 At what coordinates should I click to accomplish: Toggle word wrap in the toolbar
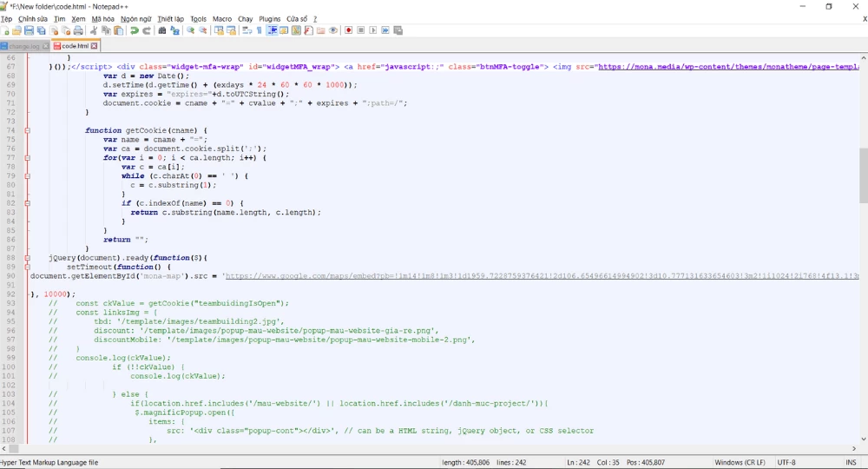247,30
